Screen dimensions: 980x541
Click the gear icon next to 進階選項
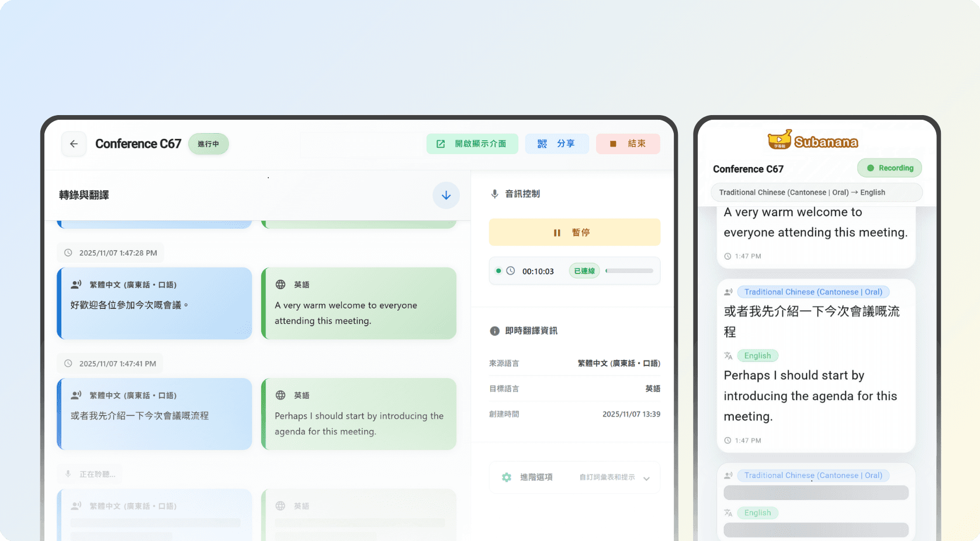505,477
